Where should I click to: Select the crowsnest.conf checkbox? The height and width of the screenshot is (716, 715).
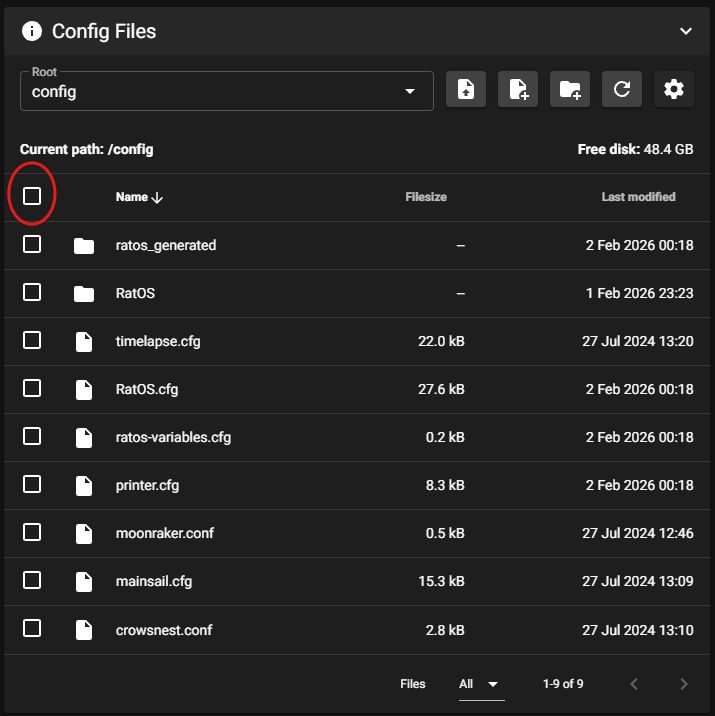pos(32,629)
